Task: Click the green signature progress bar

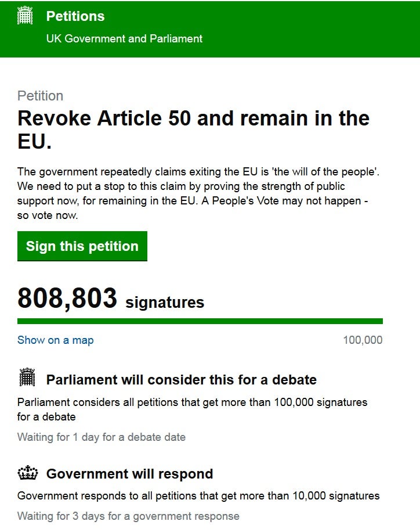Action: tap(200, 321)
